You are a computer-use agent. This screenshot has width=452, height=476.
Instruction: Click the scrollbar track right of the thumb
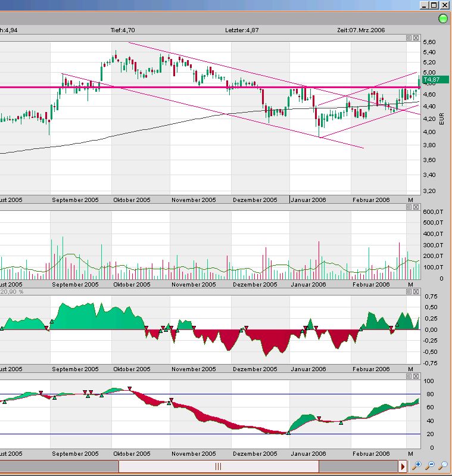tap(359, 466)
